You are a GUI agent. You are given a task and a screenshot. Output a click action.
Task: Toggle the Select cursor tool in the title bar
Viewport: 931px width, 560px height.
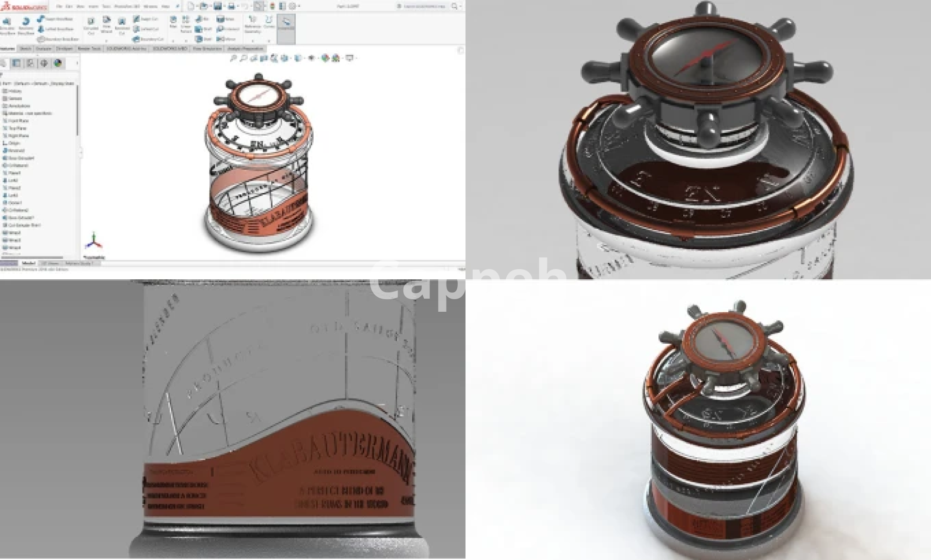pos(258,6)
